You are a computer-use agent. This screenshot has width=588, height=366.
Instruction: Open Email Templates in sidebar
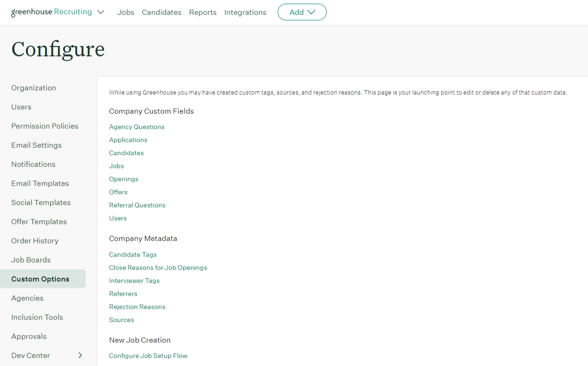coord(40,183)
